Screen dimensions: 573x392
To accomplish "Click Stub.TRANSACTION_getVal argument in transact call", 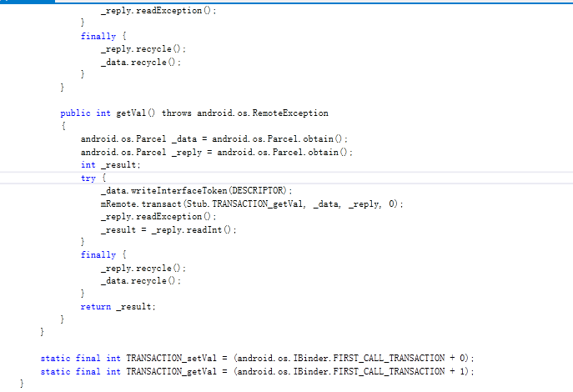I will click(245, 204).
